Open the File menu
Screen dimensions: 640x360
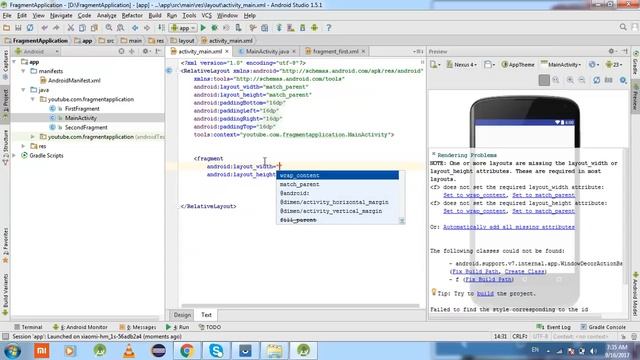pyautogui.click(x=7, y=16)
